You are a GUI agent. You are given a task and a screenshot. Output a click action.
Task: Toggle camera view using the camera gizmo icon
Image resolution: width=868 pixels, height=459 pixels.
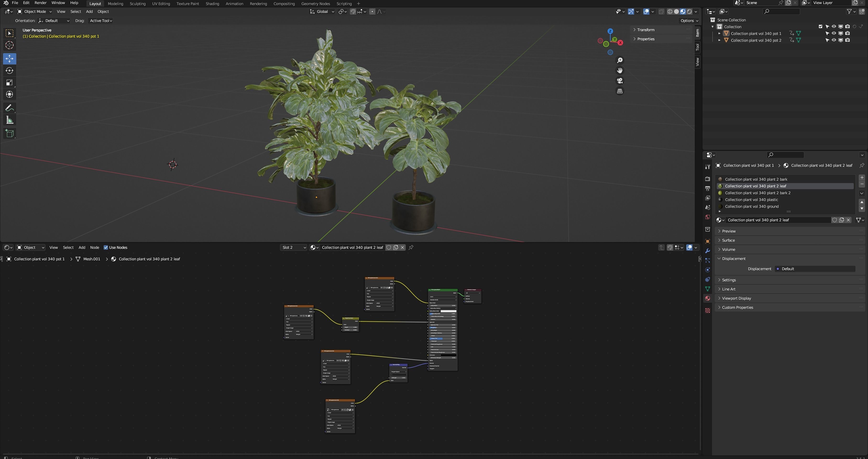coord(620,81)
